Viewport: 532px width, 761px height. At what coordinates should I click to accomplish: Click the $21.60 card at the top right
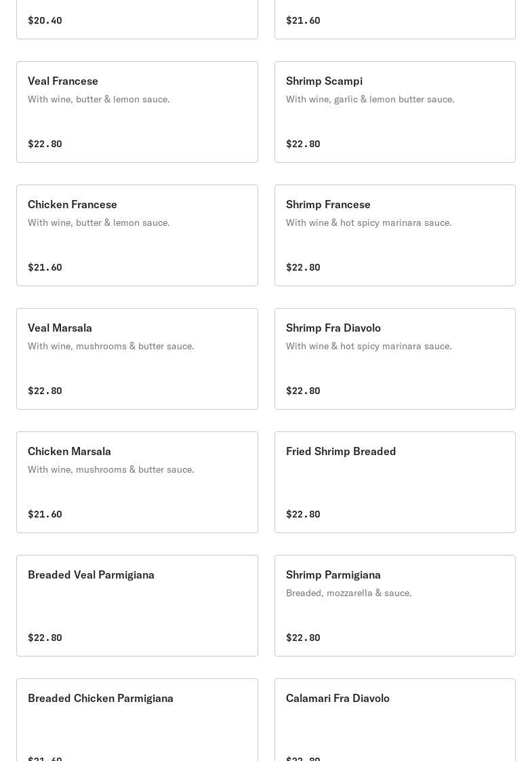coord(394,19)
